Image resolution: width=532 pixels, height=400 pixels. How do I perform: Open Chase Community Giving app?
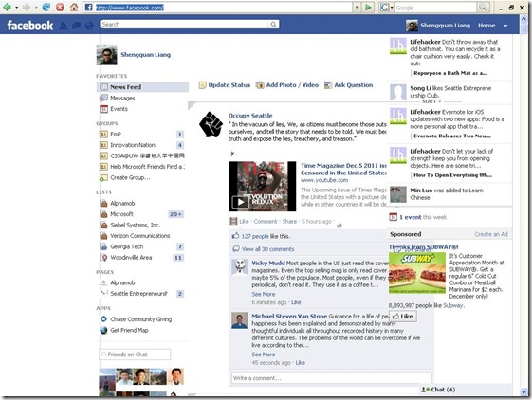tap(140, 319)
